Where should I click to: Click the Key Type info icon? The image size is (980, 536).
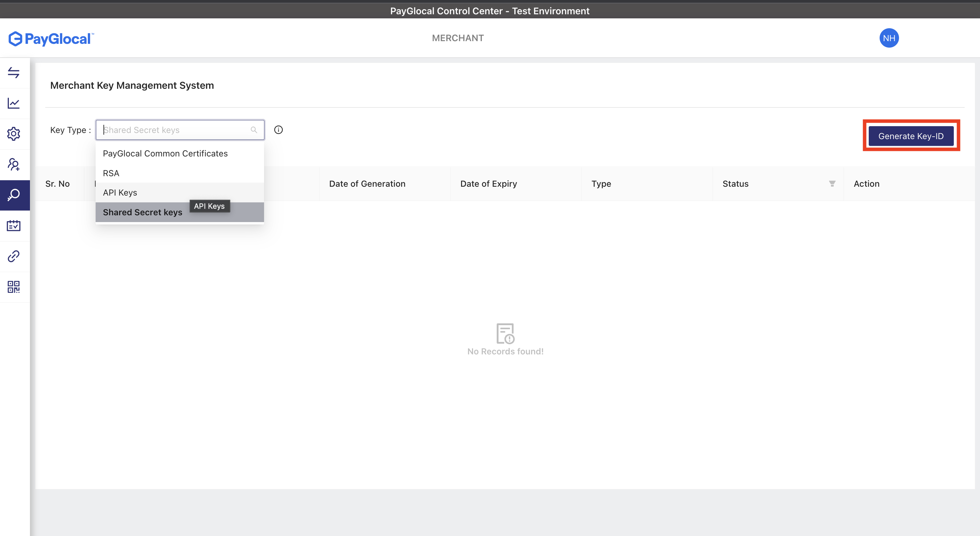pyautogui.click(x=278, y=130)
